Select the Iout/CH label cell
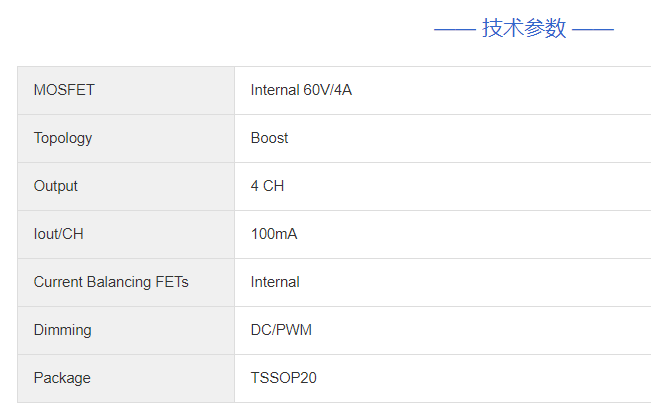This screenshot has height=405, width=651. [58, 234]
